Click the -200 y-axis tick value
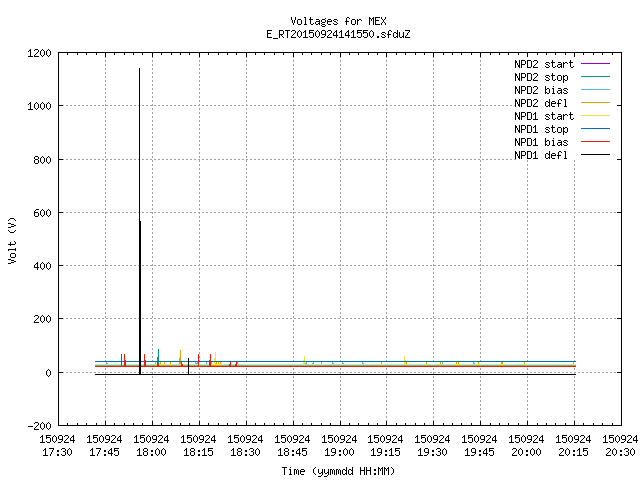 [x=39, y=426]
